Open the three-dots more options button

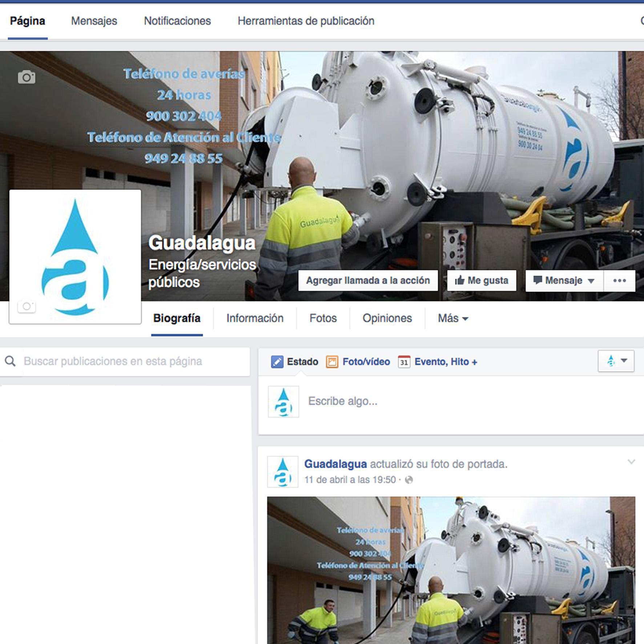(x=619, y=281)
